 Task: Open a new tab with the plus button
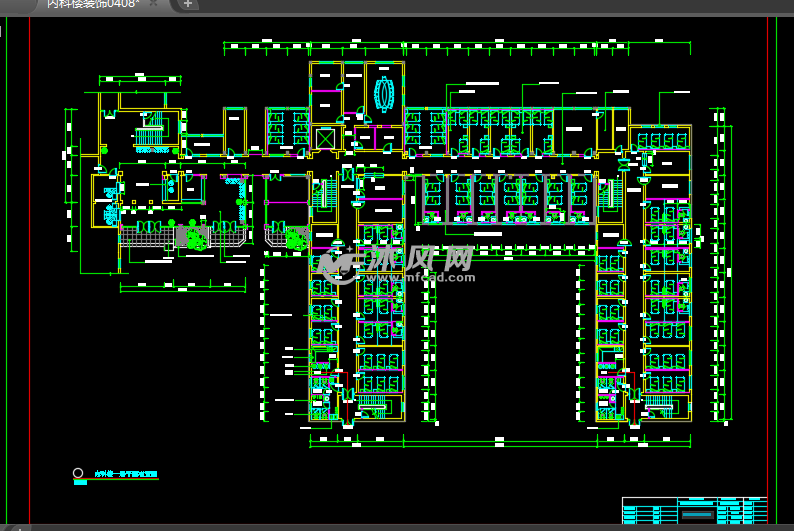[x=188, y=5]
